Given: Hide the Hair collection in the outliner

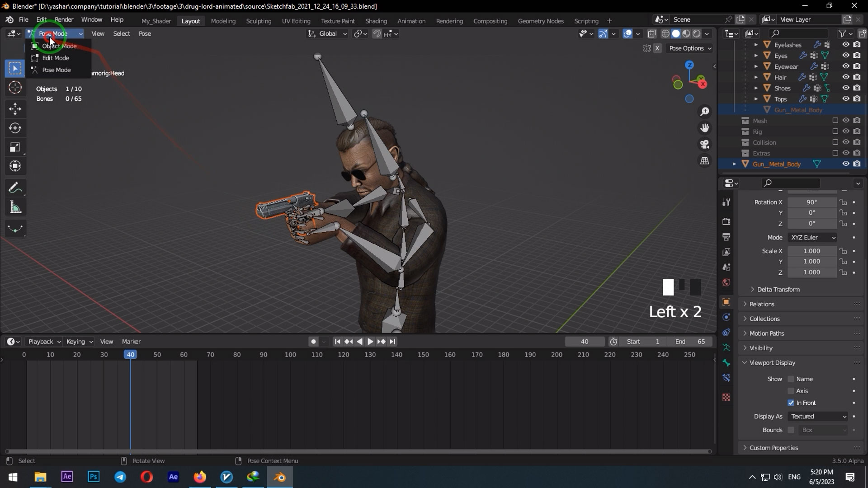Looking at the screenshot, I should [x=846, y=77].
